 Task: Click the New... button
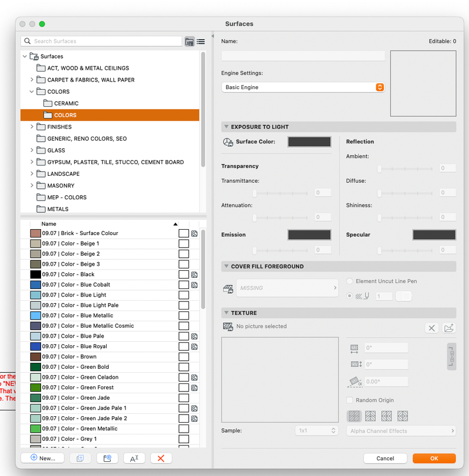click(x=42, y=458)
